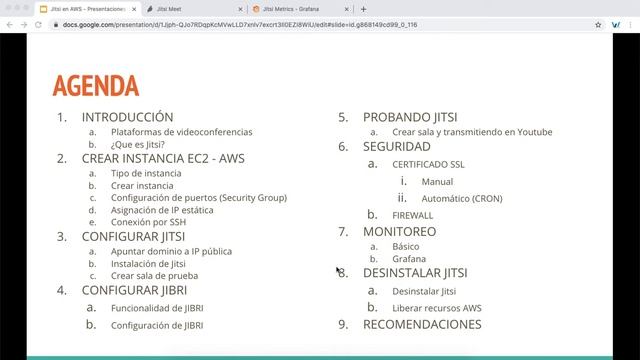Image resolution: width=640 pixels, height=360 pixels.
Task: Click 'Funcionalidad de JIBRI' item
Action: pyautogui.click(x=157, y=308)
